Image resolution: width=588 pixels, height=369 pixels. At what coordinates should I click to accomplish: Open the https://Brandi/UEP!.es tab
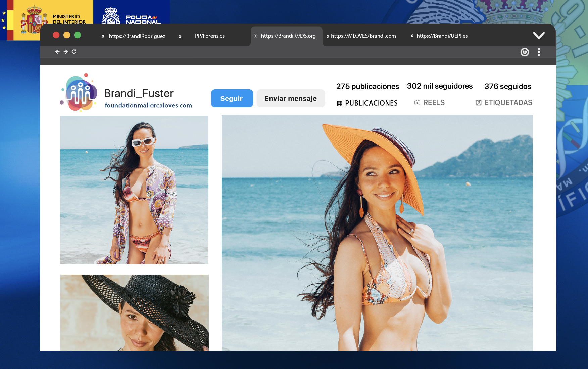coord(442,36)
